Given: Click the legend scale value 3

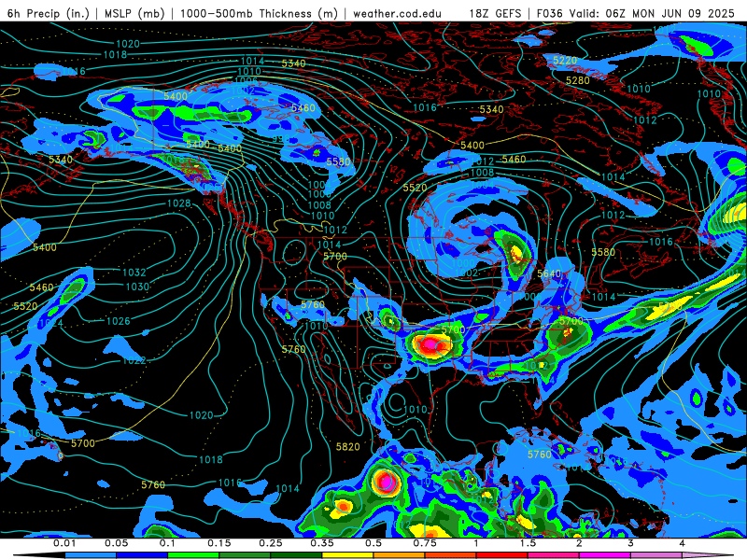Looking at the screenshot, I should pos(630,543).
